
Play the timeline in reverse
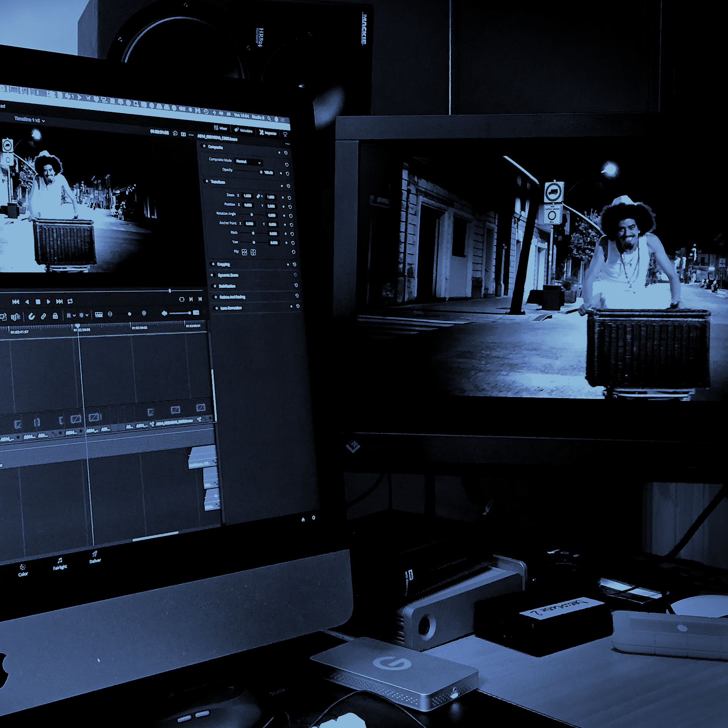tap(27, 302)
